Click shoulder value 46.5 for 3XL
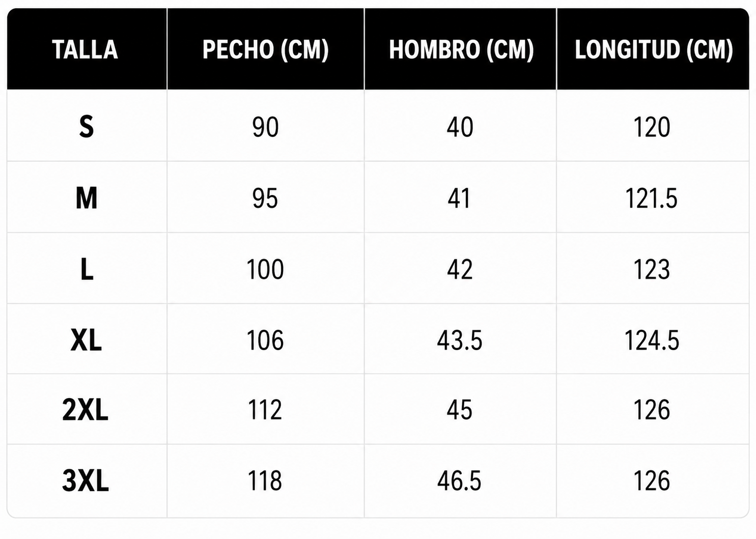 click(459, 480)
